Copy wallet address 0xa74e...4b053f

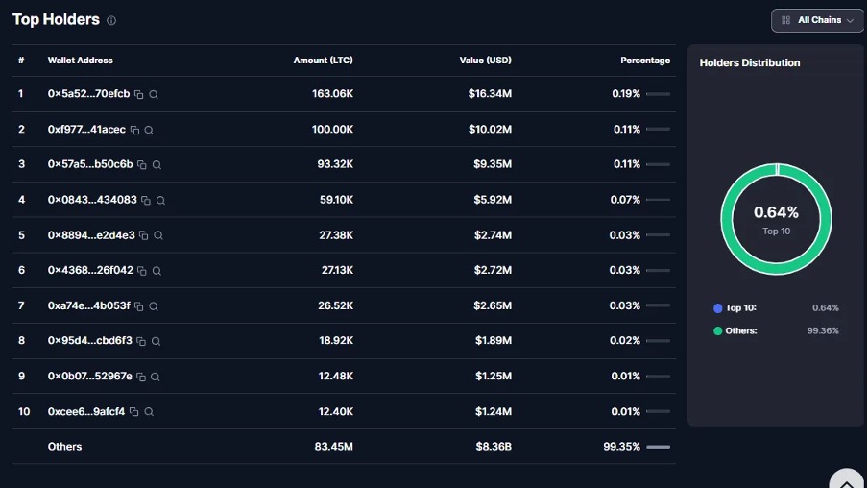point(139,306)
